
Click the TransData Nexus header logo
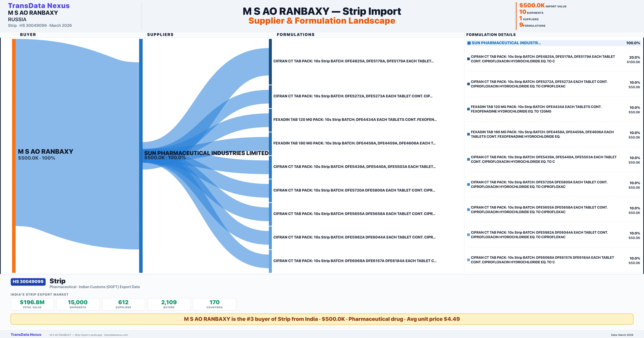(39, 5)
